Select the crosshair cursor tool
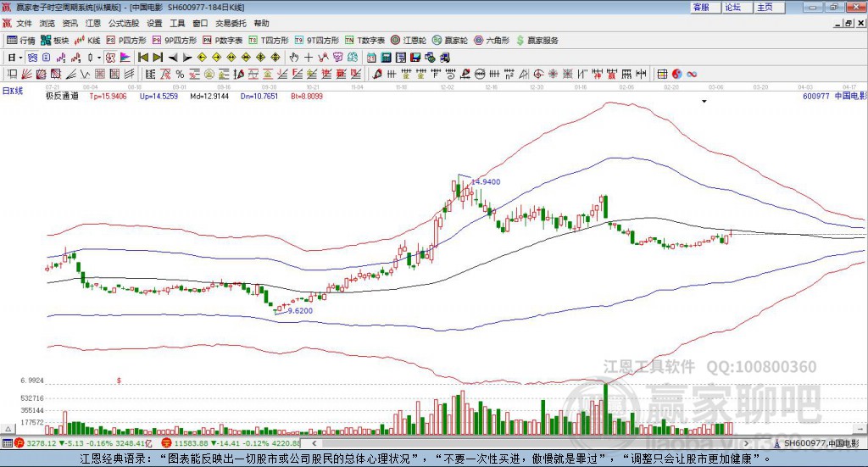Screen dimensions: 868x467 click(x=309, y=58)
